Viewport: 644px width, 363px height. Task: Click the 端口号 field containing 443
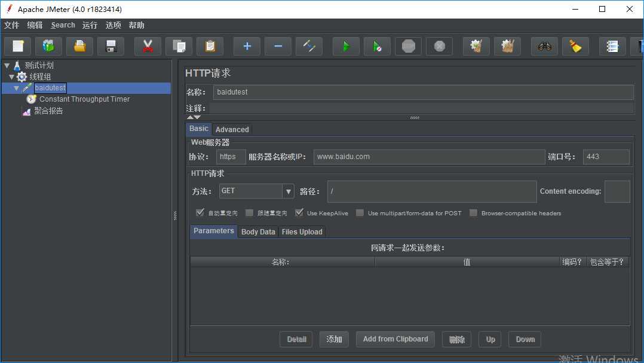pos(606,157)
